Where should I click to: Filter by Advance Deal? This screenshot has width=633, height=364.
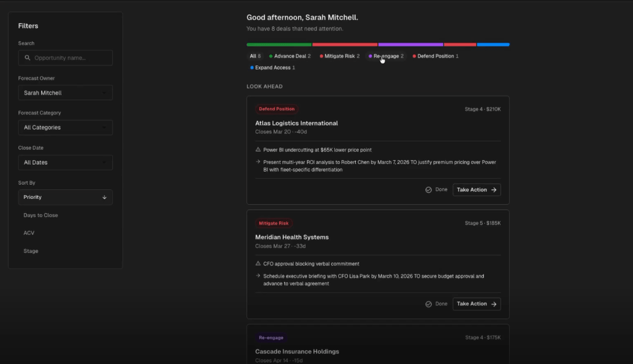click(x=290, y=56)
